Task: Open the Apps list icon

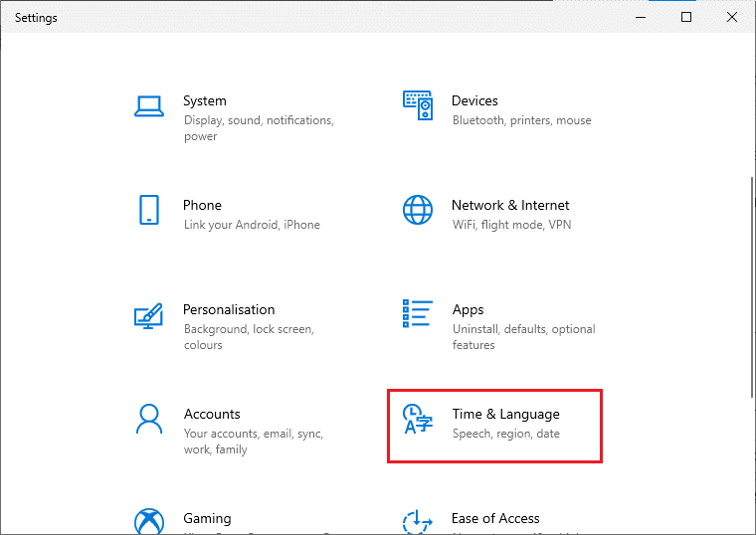Action: tap(418, 313)
